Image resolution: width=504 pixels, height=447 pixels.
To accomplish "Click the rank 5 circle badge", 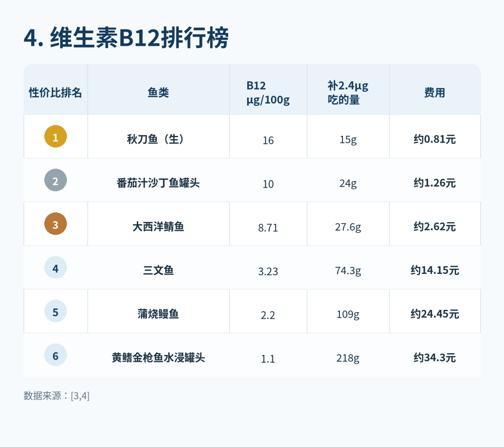I will click(56, 311).
